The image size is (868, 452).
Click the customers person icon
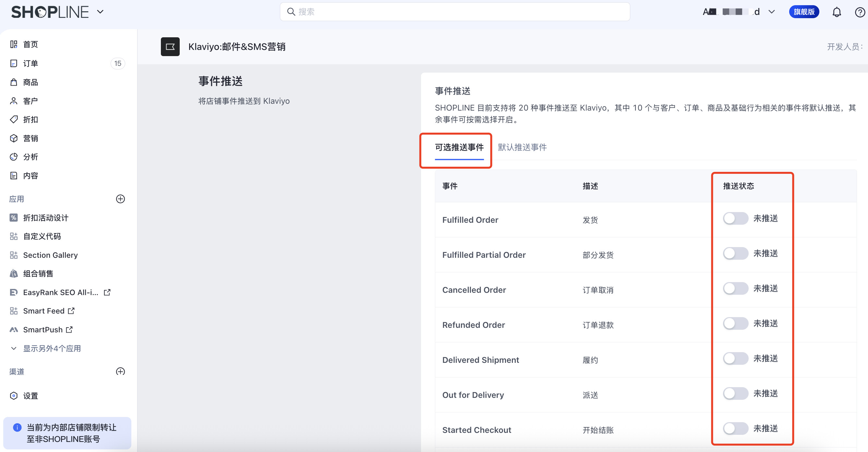14,101
